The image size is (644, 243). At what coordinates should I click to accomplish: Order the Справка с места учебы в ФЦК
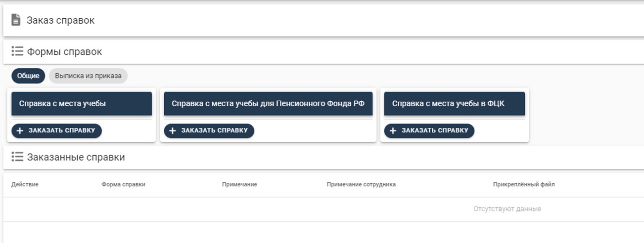[429, 131]
